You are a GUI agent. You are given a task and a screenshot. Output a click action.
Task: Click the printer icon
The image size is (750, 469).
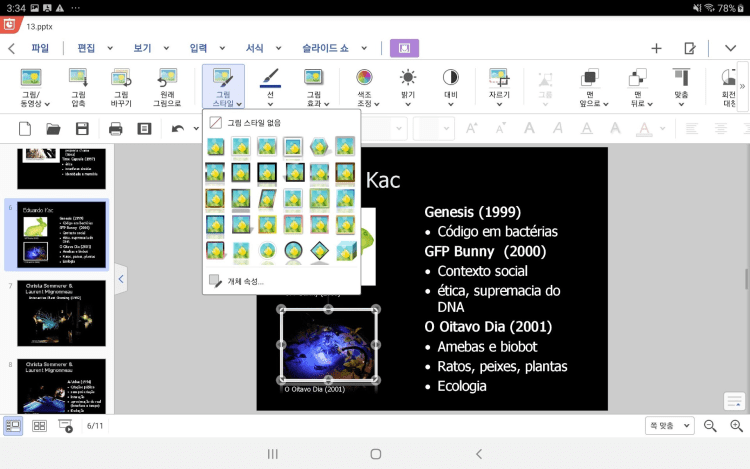(x=115, y=129)
